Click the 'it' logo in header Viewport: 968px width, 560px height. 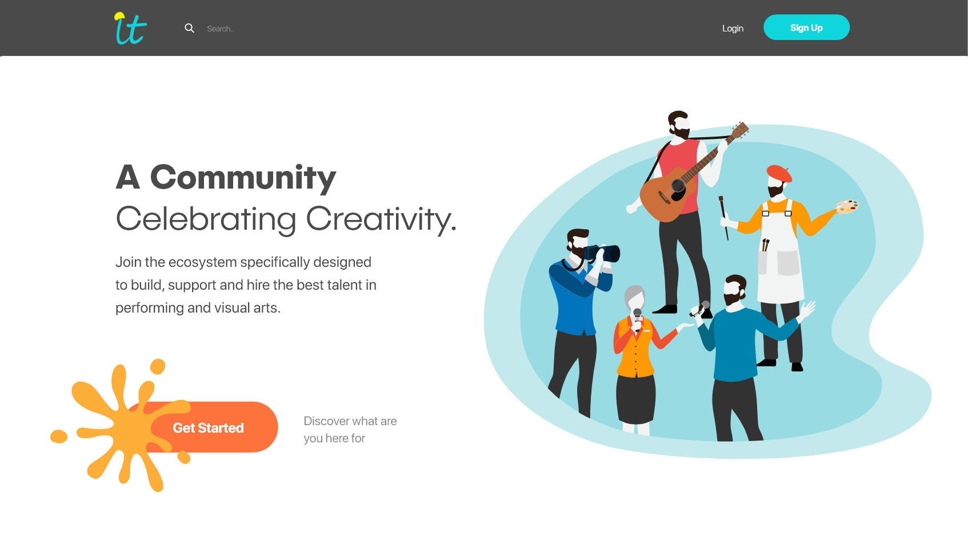tap(130, 28)
